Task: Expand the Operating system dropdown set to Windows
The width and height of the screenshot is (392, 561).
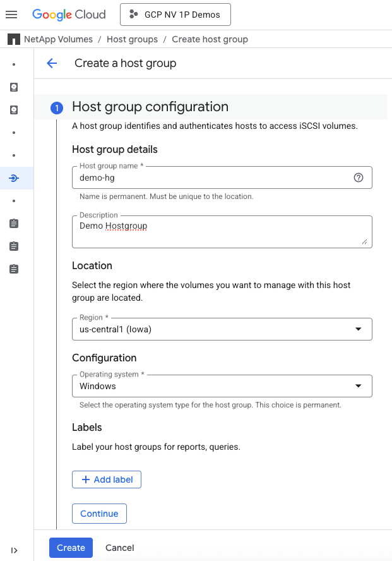Action: point(222,386)
